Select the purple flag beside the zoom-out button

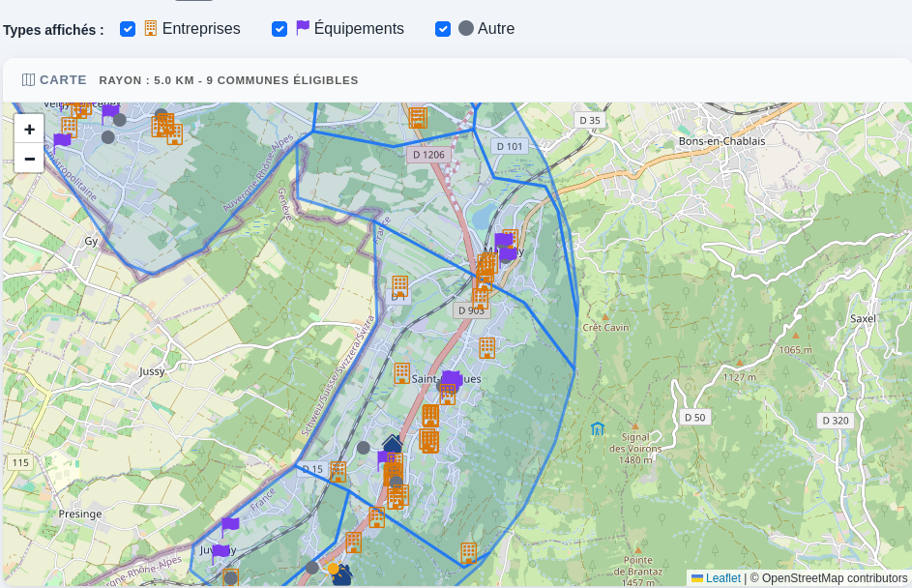coord(62,141)
